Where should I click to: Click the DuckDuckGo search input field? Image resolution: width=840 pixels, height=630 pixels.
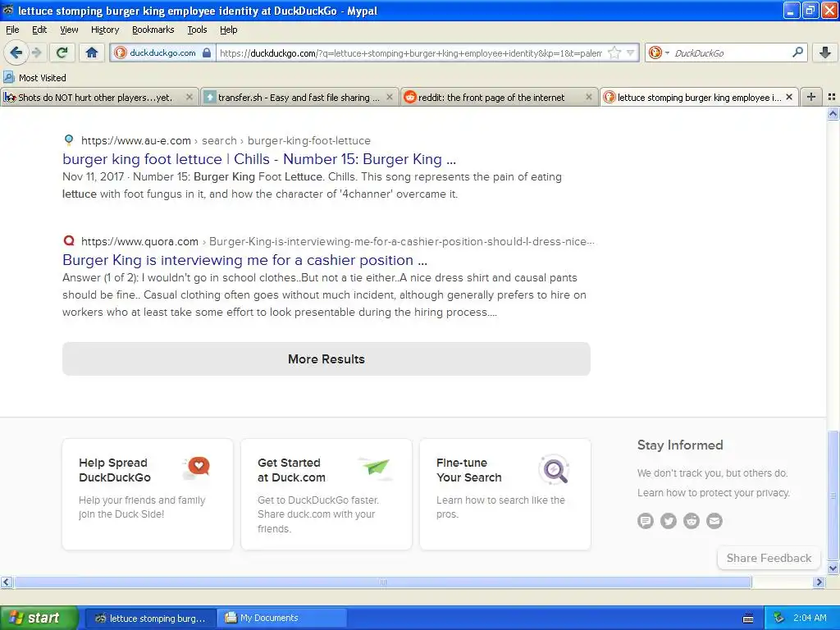tap(731, 52)
